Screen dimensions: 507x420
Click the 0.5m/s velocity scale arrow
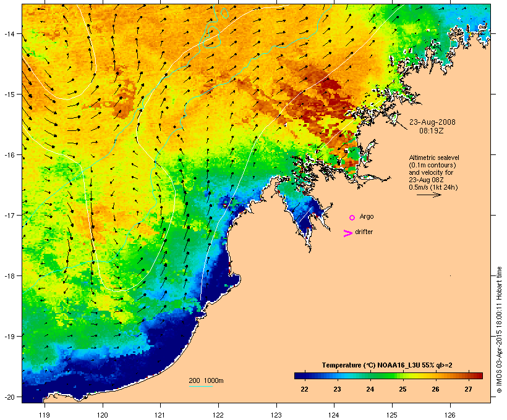428,195
